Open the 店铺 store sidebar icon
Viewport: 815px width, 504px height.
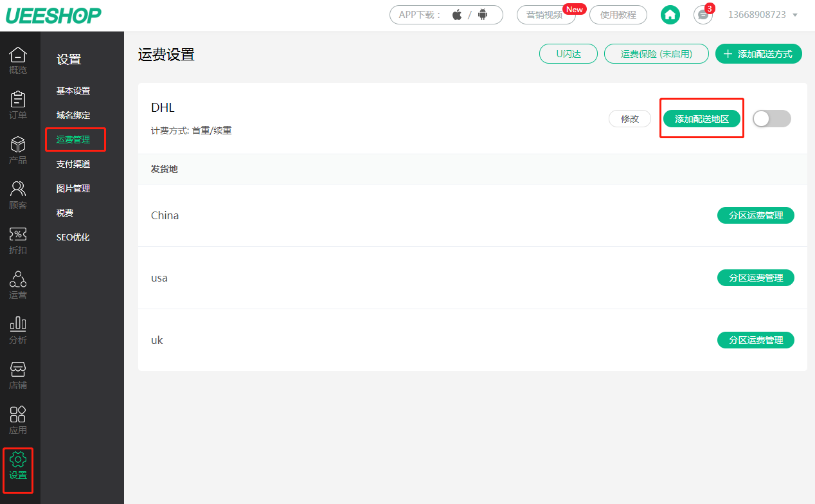18,375
